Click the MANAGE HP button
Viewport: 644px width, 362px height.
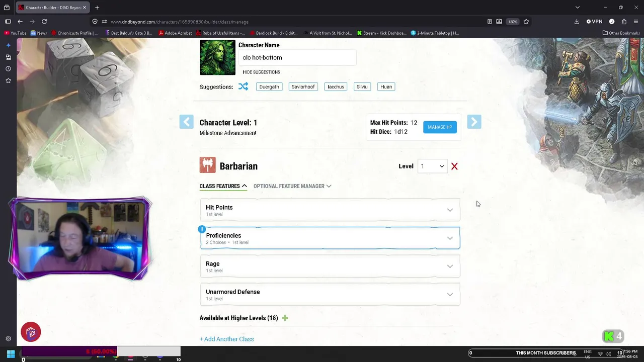440,127
